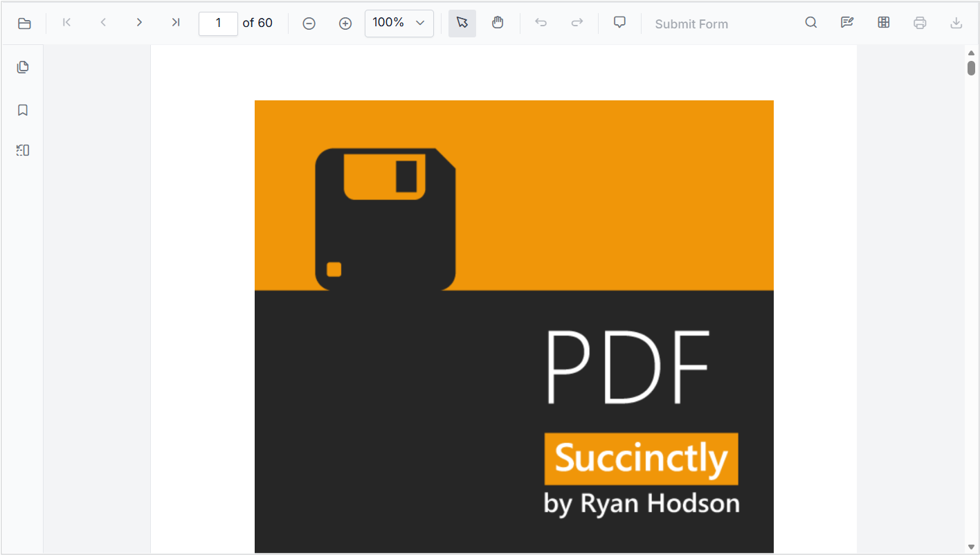
Task: Open the page thumbnails panel
Action: click(x=22, y=66)
